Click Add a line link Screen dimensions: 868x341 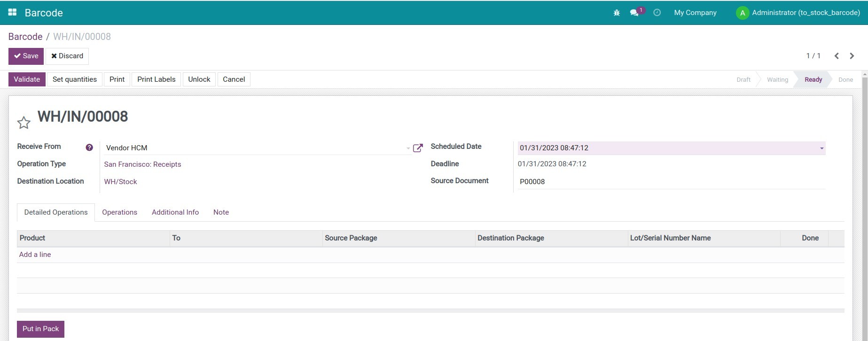[x=35, y=255]
